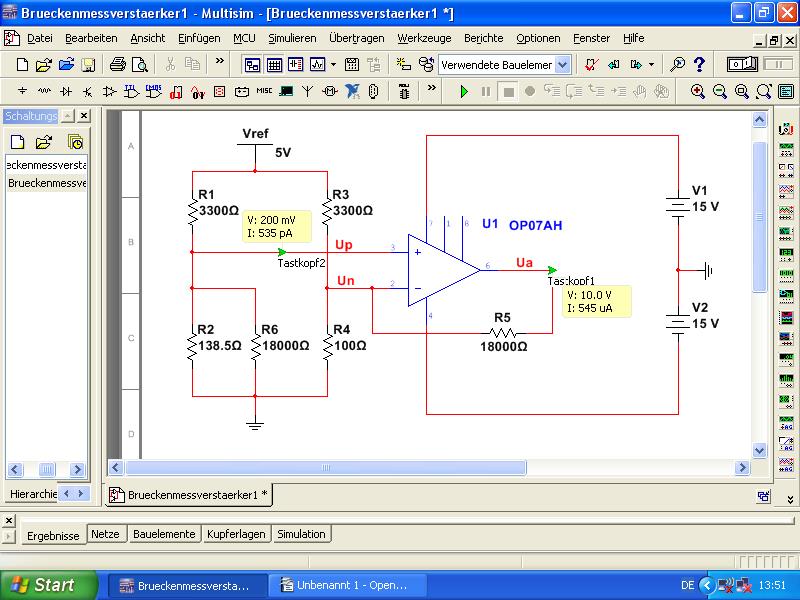
Task: Open a file with folder icon
Action: (44, 65)
